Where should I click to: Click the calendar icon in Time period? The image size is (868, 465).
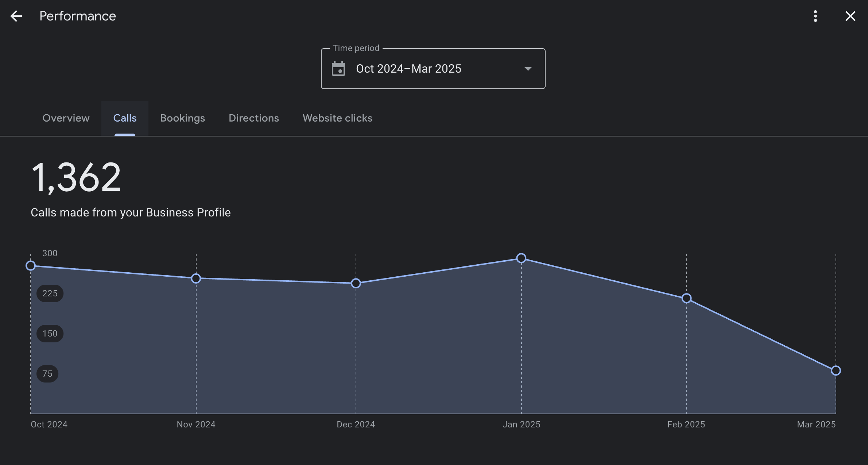(338, 69)
